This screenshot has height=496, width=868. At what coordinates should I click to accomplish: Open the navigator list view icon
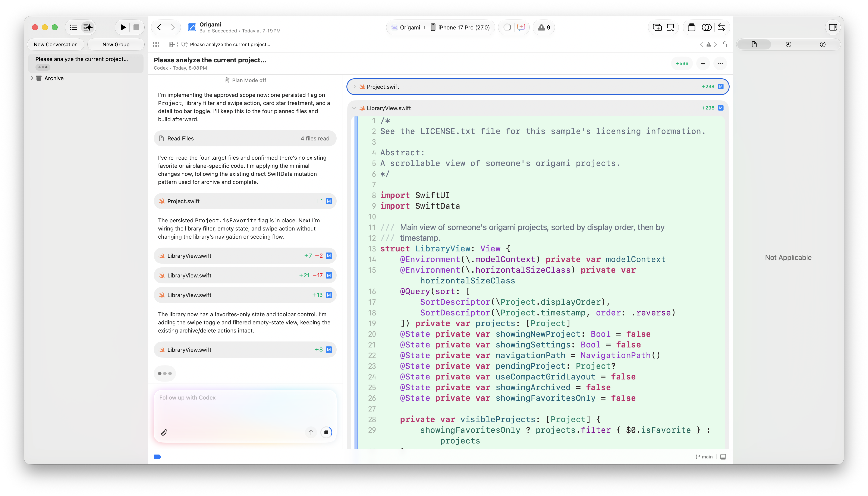click(x=73, y=27)
